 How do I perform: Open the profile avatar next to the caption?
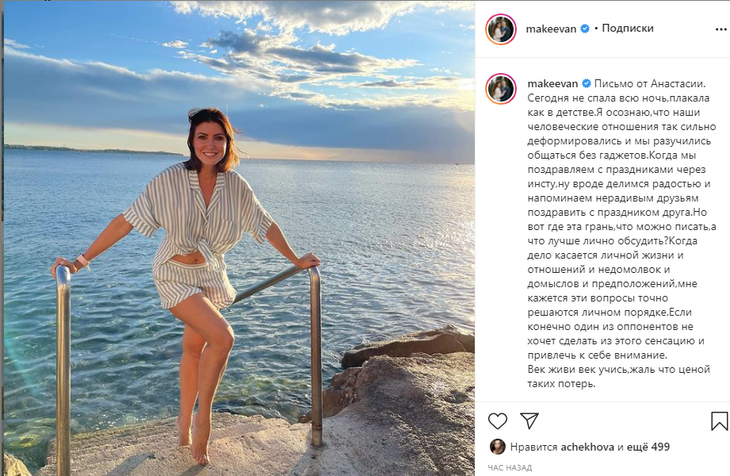(x=500, y=90)
